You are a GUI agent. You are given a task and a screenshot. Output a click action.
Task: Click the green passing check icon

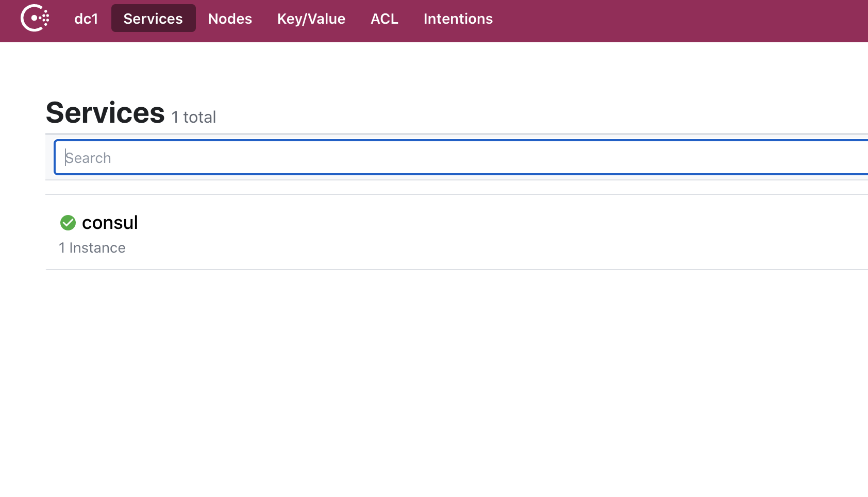68,223
